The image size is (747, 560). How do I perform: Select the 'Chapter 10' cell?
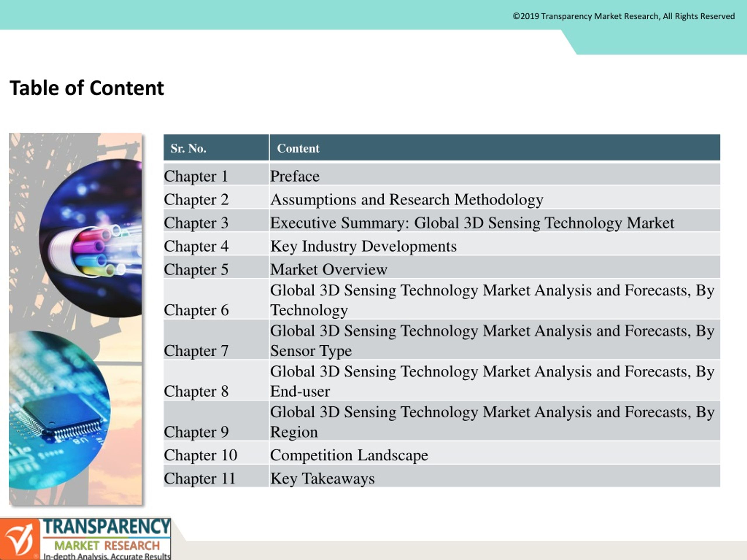pos(216,453)
